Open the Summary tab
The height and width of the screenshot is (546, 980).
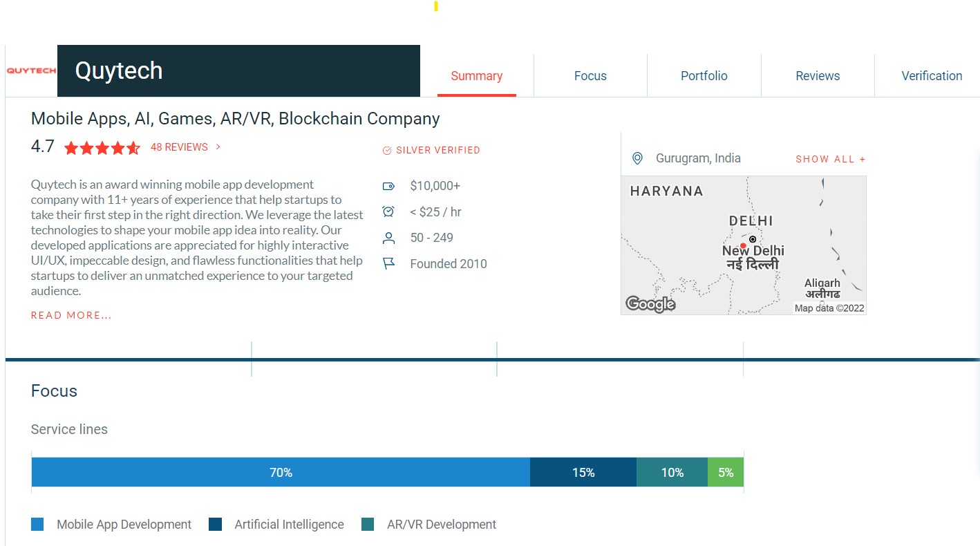click(x=477, y=76)
